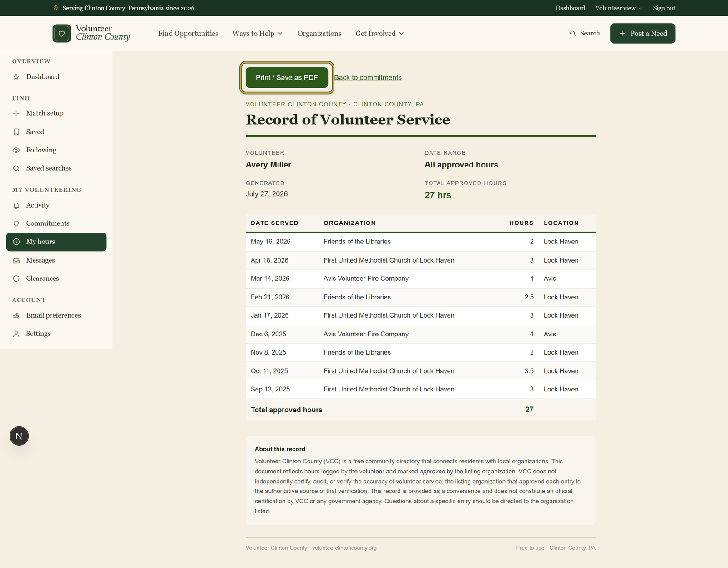The width and height of the screenshot is (728, 568).
Task: Open the Commitments sidebar item
Action: pyautogui.click(x=56, y=223)
